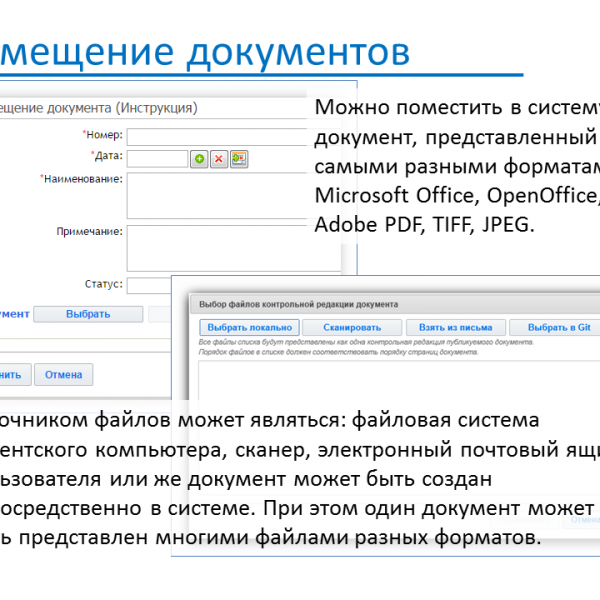600x600 pixels.
Task: Focus the Номер input field
Action: click(x=230, y=136)
